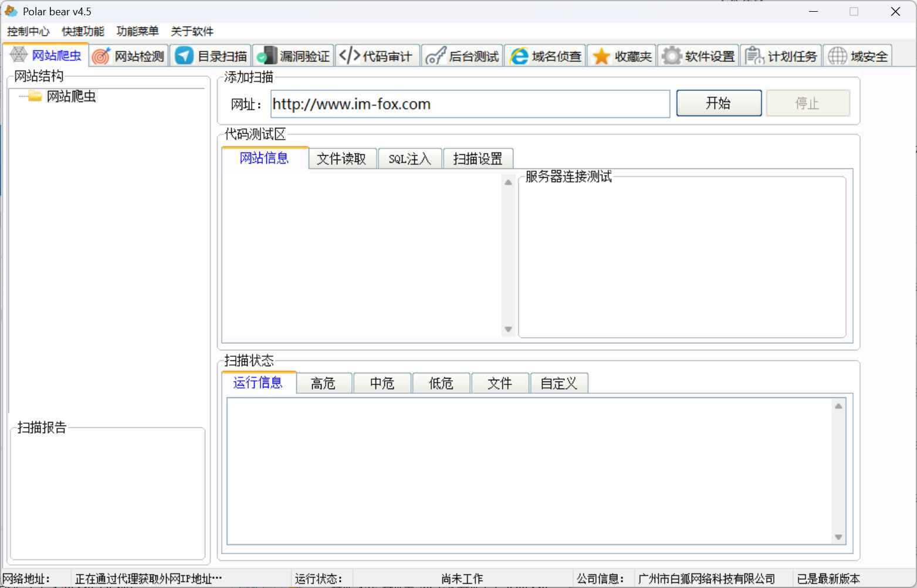Image resolution: width=917 pixels, height=588 pixels.
Task: Click the 网址 URL input field
Action: click(x=469, y=104)
